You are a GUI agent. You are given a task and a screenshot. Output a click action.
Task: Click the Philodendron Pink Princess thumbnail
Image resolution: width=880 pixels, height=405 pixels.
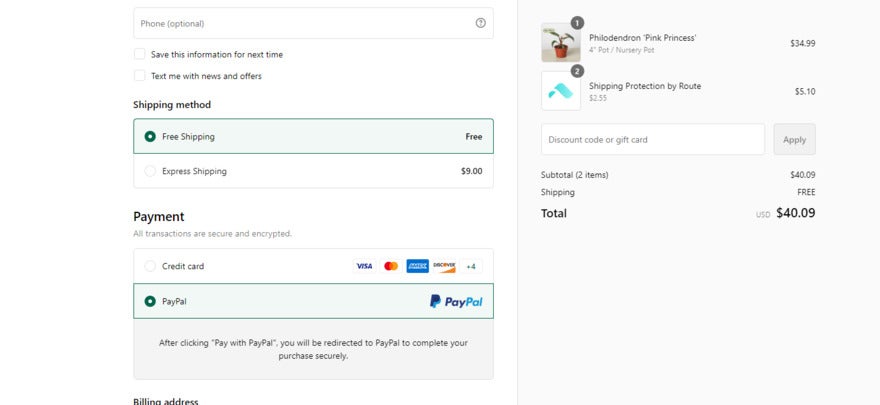coord(560,43)
